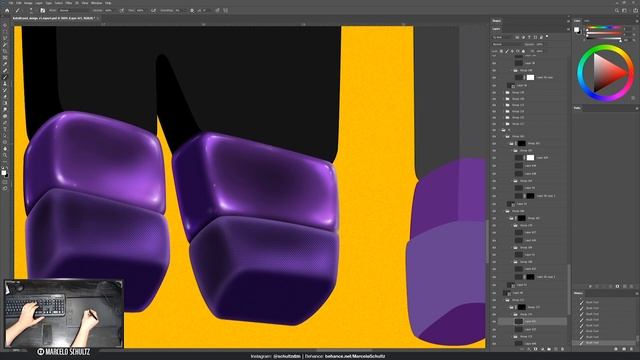
Task: Create new snapshot camera icon in History panel
Action: tap(624, 349)
